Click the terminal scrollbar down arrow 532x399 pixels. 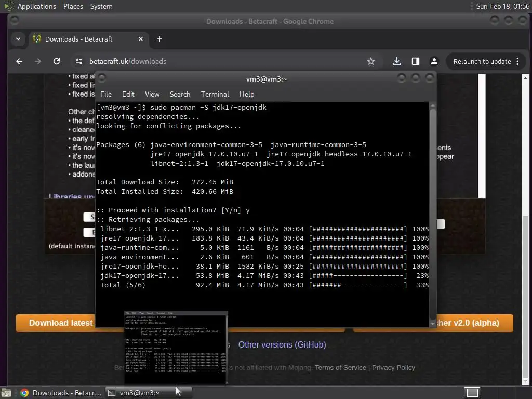(433, 324)
